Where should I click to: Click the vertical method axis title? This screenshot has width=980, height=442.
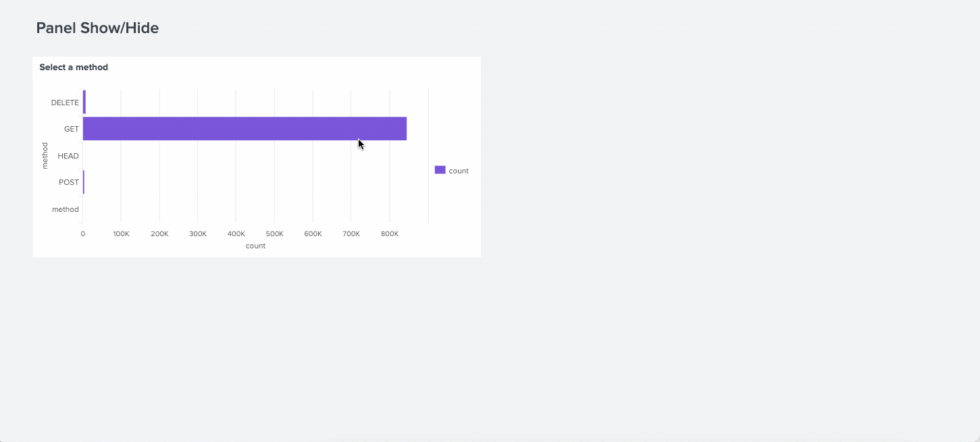pos(45,155)
